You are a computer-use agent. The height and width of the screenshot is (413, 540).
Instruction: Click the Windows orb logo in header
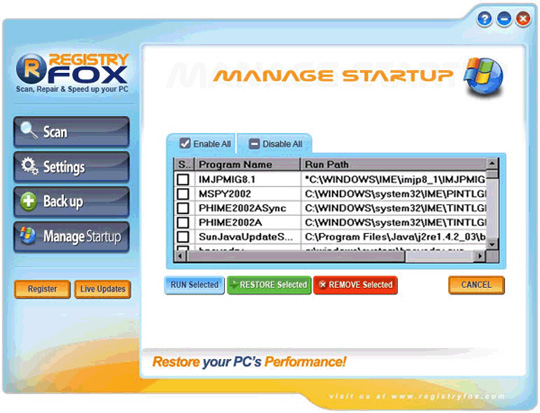coord(483,76)
